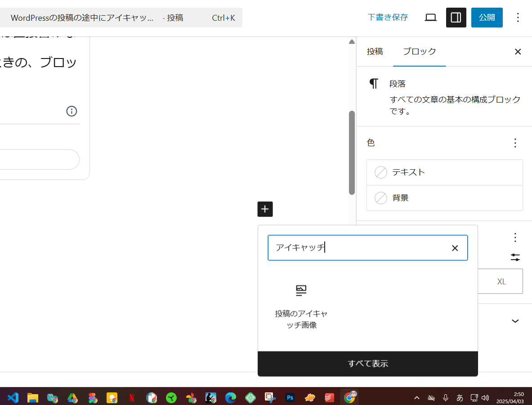Click the editor vertical scrollbar thumb
Screen dimensions: 532x405
pyautogui.click(x=352, y=153)
